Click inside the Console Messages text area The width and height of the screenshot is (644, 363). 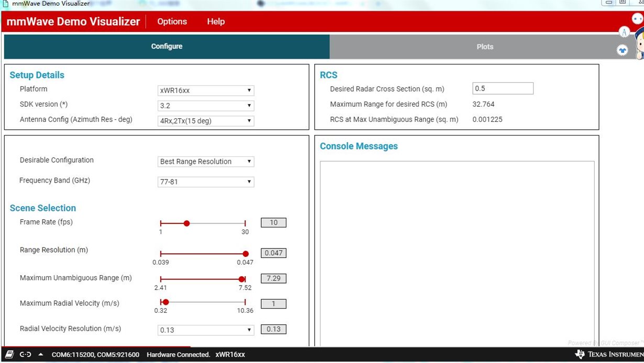coord(457,254)
